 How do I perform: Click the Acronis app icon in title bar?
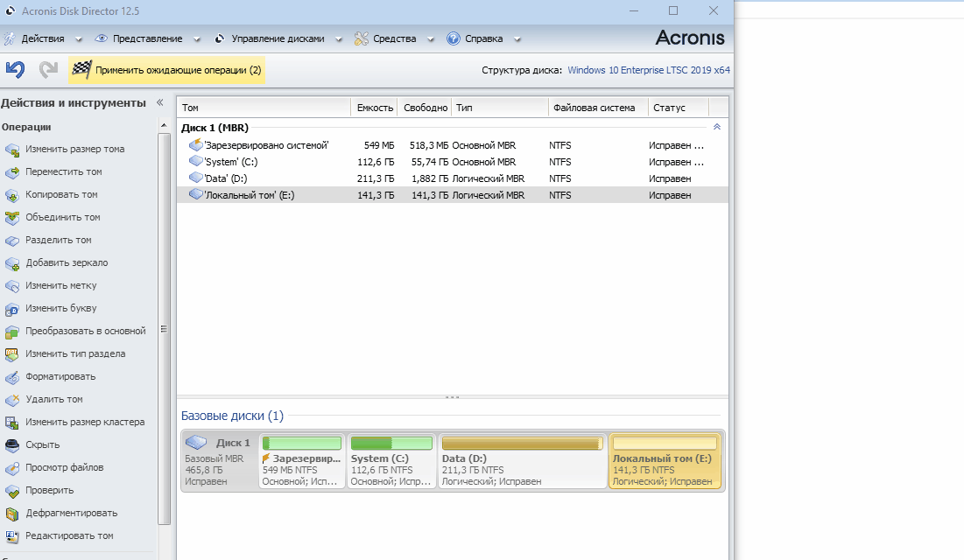[x=10, y=10]
